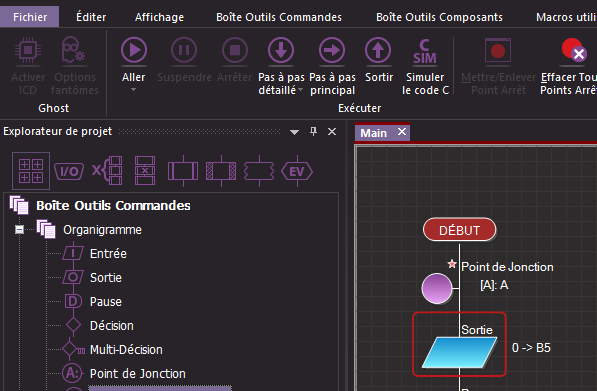Image resolution: width=597 pixels, height=391 pixels.
Task: Switch to Boîte Outils Composants tab
Action: click(439, 17)
